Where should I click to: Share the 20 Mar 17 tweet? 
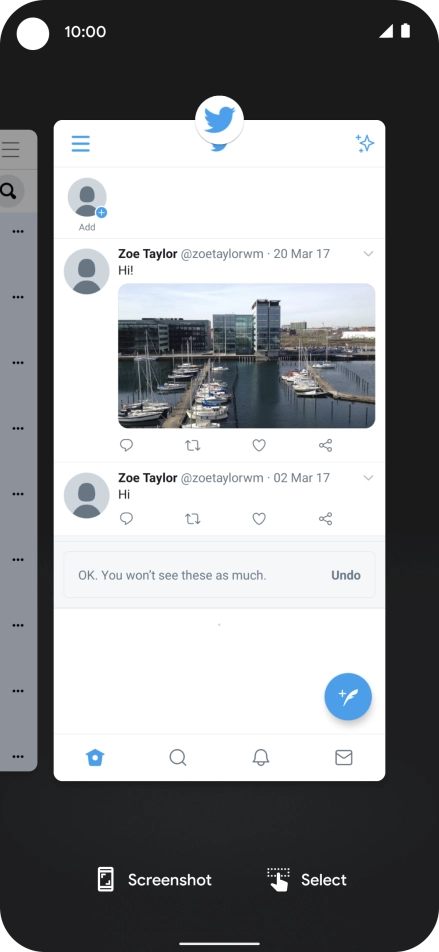coord(325,446)
